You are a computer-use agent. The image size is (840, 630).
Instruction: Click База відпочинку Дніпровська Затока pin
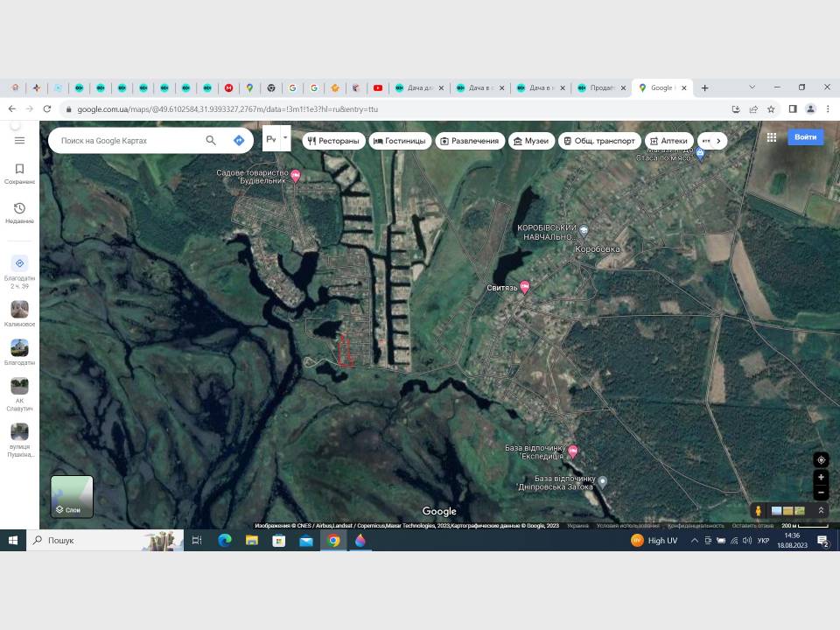click(603, 481)
